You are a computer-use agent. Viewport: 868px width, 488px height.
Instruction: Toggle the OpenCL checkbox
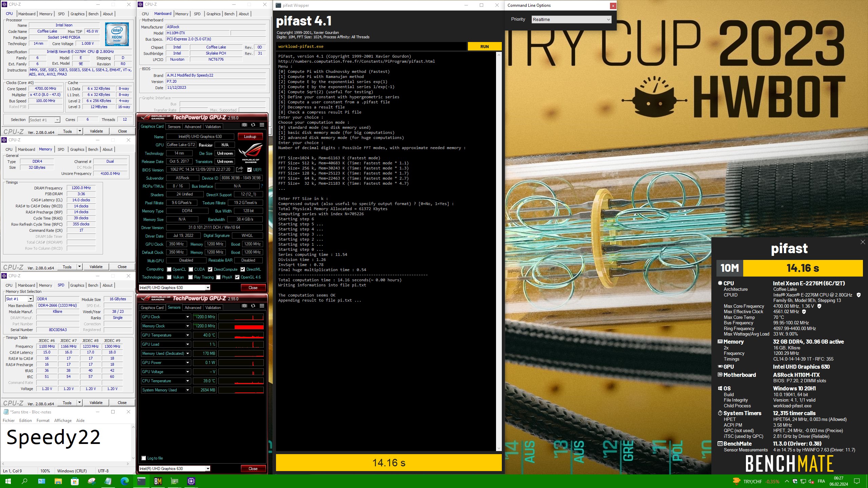169,269
